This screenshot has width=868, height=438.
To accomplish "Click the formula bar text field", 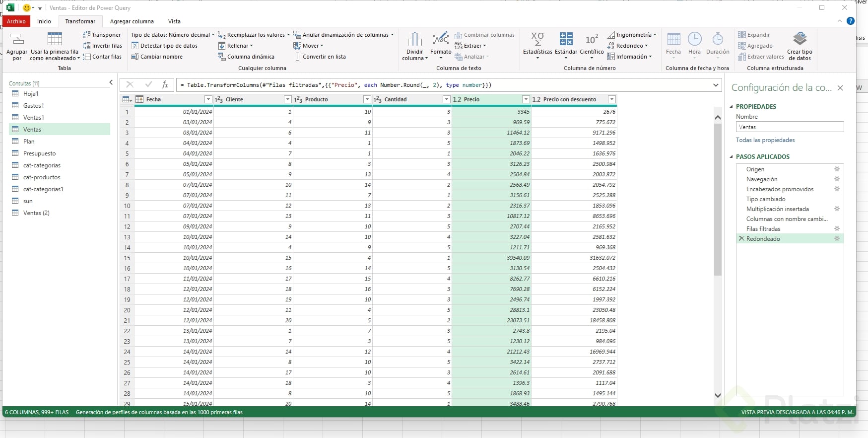I will pyautogui.click(x=444, y=85).
